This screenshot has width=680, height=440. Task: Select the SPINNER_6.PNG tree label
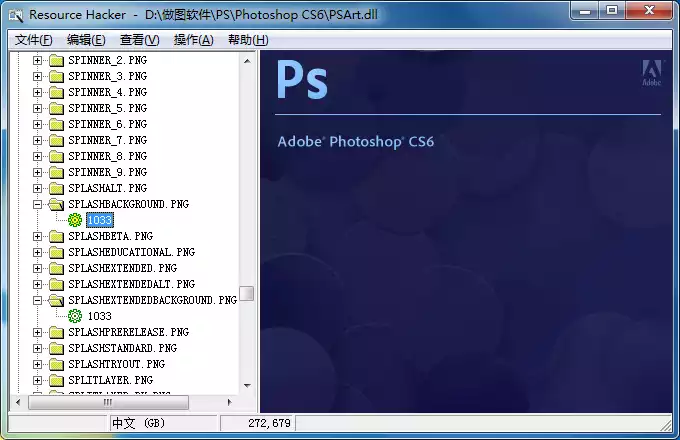click(x=108, y=124)
